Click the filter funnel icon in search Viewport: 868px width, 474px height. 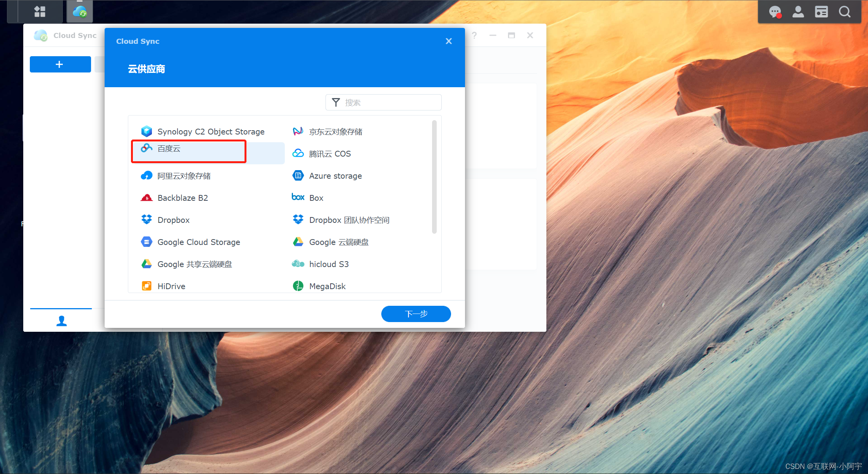click(x=336, y=102)
